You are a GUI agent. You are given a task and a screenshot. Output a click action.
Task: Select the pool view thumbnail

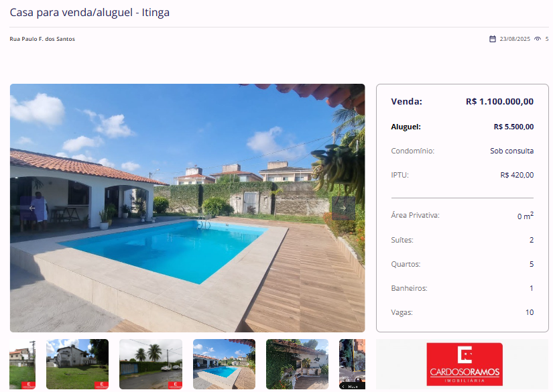tap(224, 364)
